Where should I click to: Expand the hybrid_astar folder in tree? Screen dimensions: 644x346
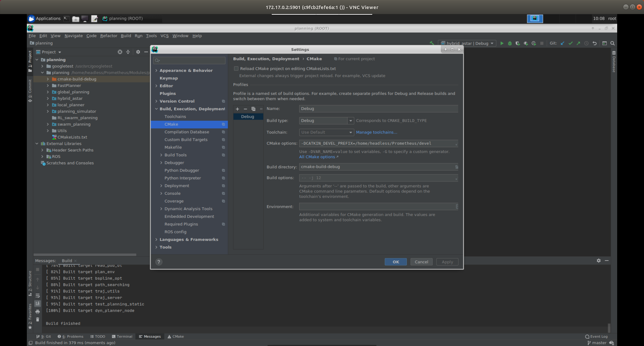click(48, 99)
